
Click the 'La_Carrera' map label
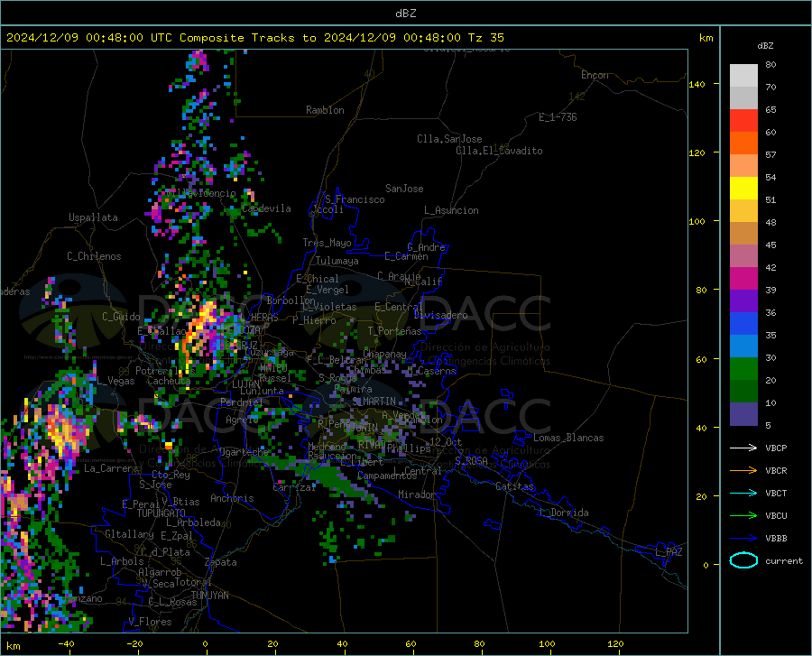111,468
